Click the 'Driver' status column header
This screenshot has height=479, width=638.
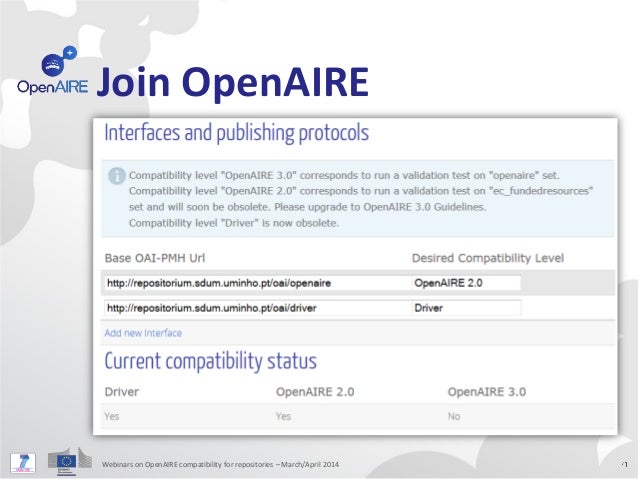(x=122, y=392)
